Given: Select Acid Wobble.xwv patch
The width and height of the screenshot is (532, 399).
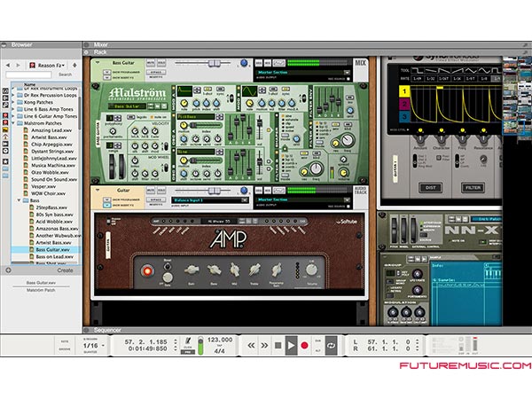Looking at the screenshot, I should pyautogui.click(x=54, y=222).
